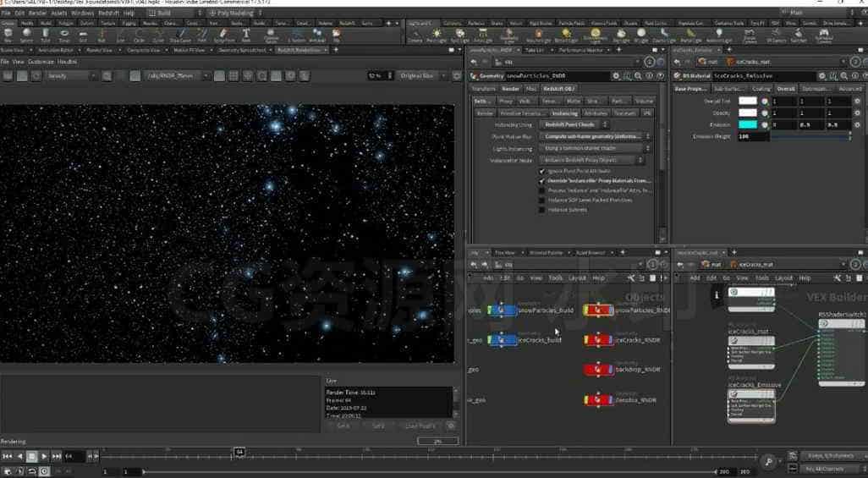Click the iceCracks_build blue node
Image resolution: width=868 pixels, height=478 pixels.
point(502,340)
